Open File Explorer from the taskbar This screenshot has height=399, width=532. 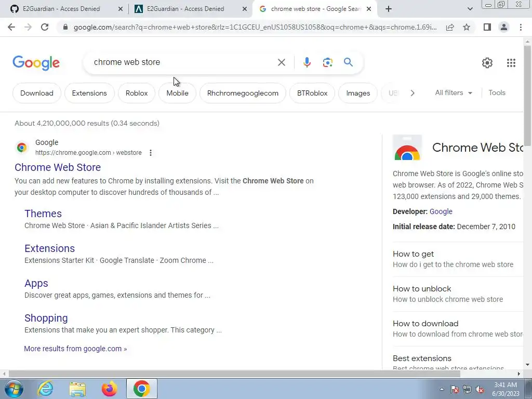(77, 389)
